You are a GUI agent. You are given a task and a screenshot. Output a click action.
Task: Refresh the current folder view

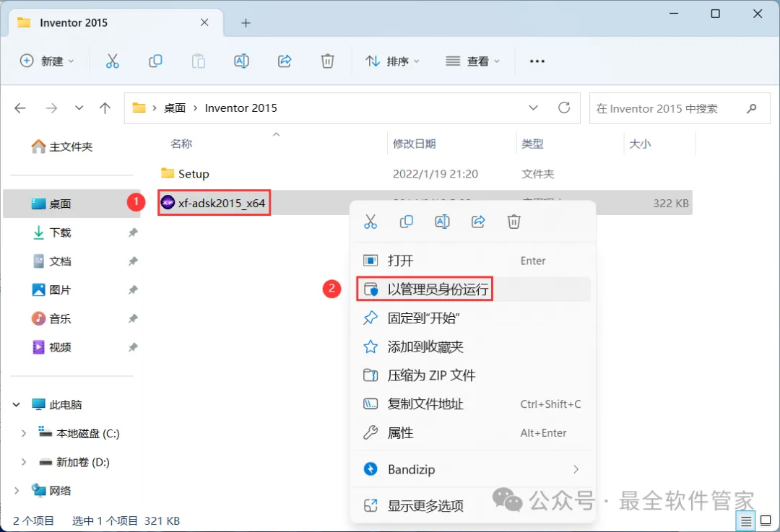point(564,108)
